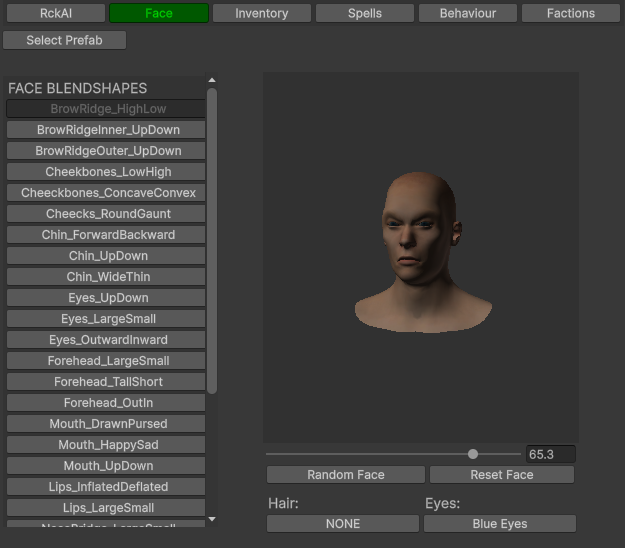The image size is (625, 548).
Task: Pick Cheekbones_LowHigh blendshape
Action: [106, 172]
